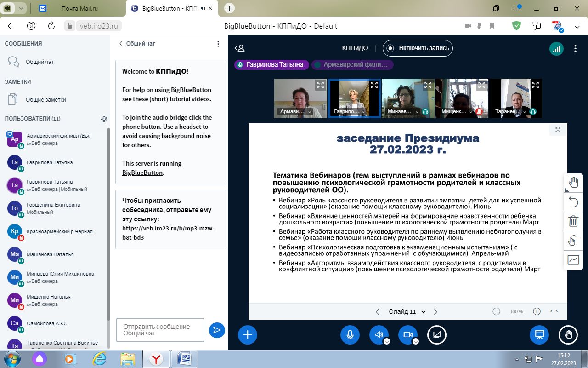Viewport: 588px width, 368px height.
Task: Mute the microphone button
Action: [350, 335]
